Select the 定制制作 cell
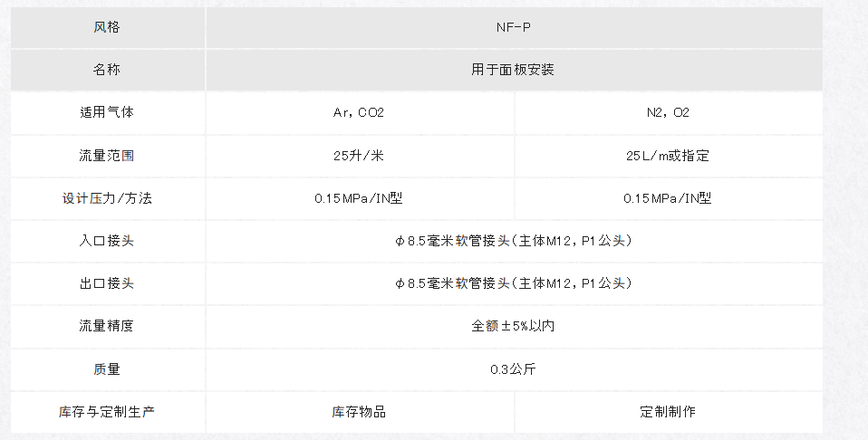The height and width of the screenshot is (440, 868). (x=669, y=412)
